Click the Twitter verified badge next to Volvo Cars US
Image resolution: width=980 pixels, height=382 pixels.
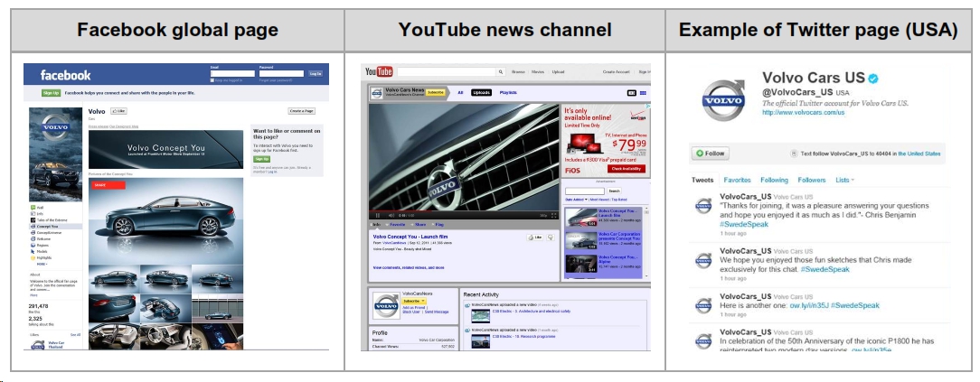coord(873,79)
